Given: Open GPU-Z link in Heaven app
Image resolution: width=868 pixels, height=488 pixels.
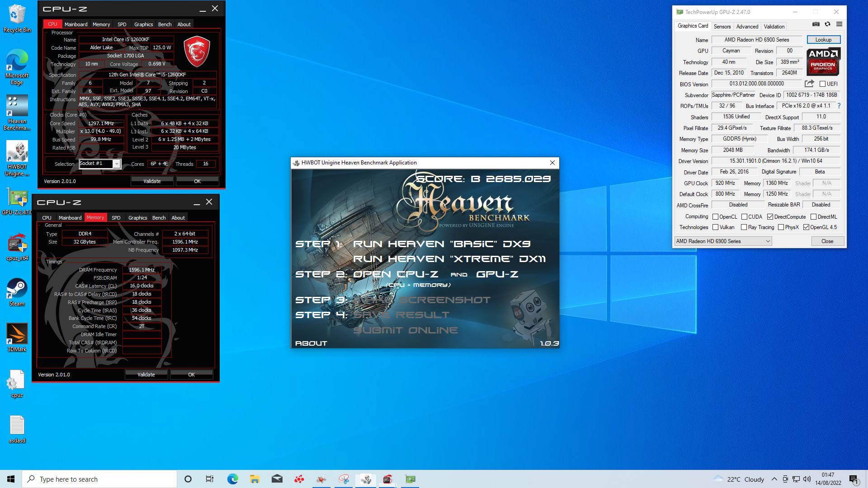Looking at the screenshot, I should (x=497, y=274).
